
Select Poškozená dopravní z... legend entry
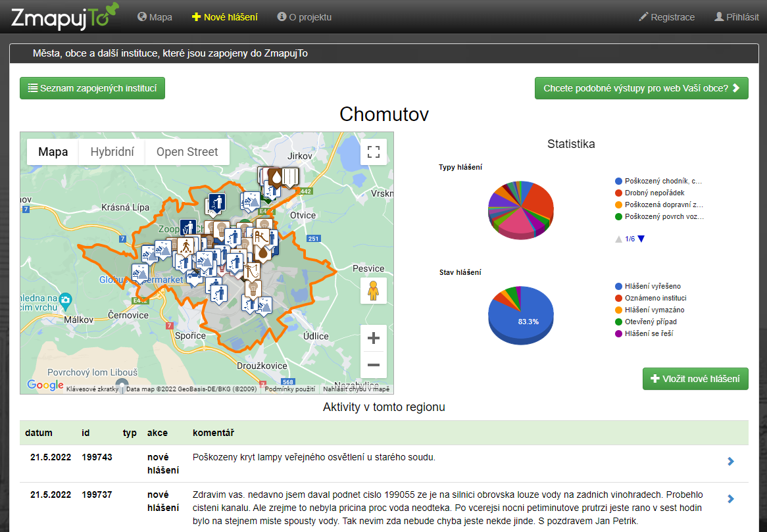[x=659, y=205]
